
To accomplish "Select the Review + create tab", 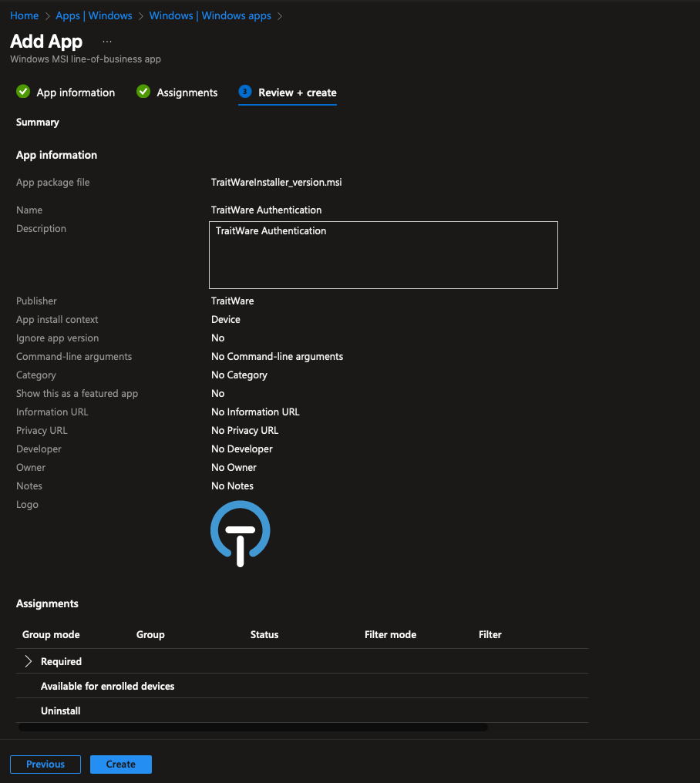I will pyautogui.click(x=298, y=92).
